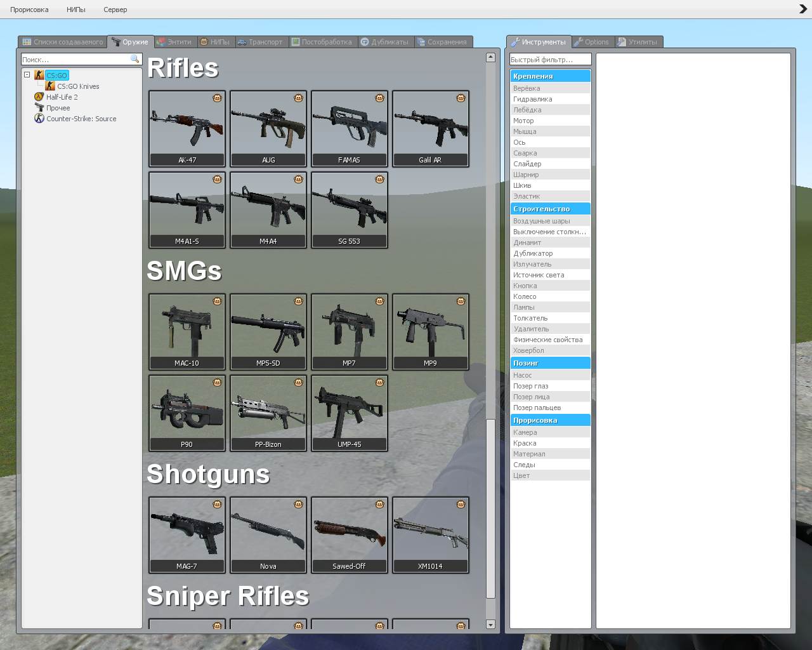Select the CS:GO Knives tree item
Image resolution: width=812 pixels, height=650 pixels.
click(x=78, y=86)
